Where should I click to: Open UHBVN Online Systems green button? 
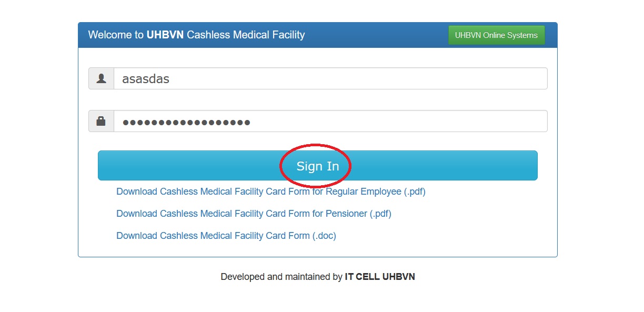click(x=496, y=35)
